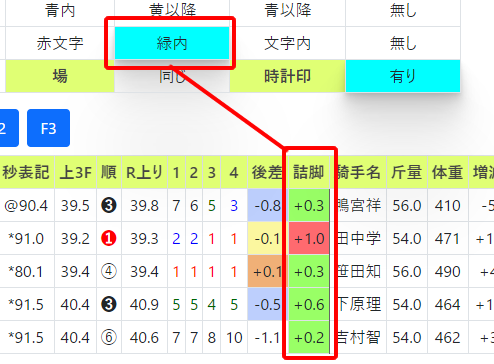This screenshot has height=364, width=494.
Task: Click the R上り column header
Action: (x=144, y=172)
